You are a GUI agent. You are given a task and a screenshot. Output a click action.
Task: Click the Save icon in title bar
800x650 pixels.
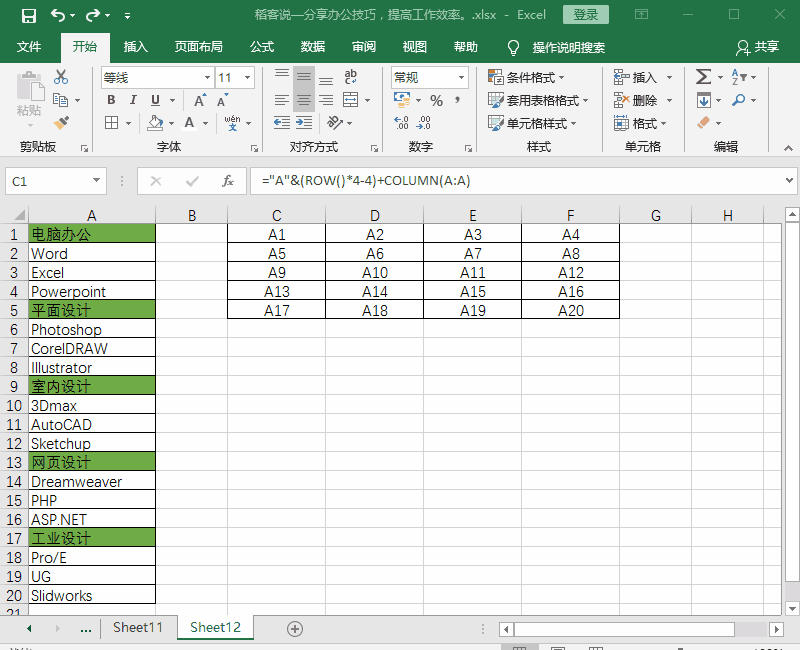29,15
